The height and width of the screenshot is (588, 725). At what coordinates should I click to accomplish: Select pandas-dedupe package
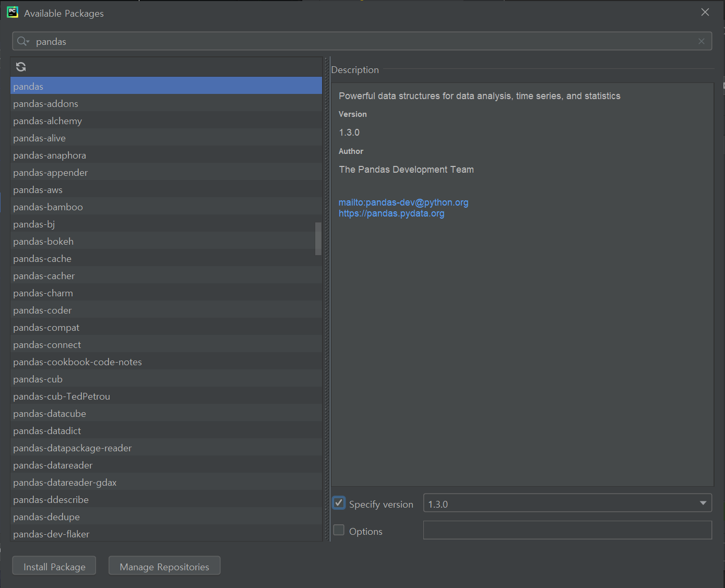(x=166, y=517)
